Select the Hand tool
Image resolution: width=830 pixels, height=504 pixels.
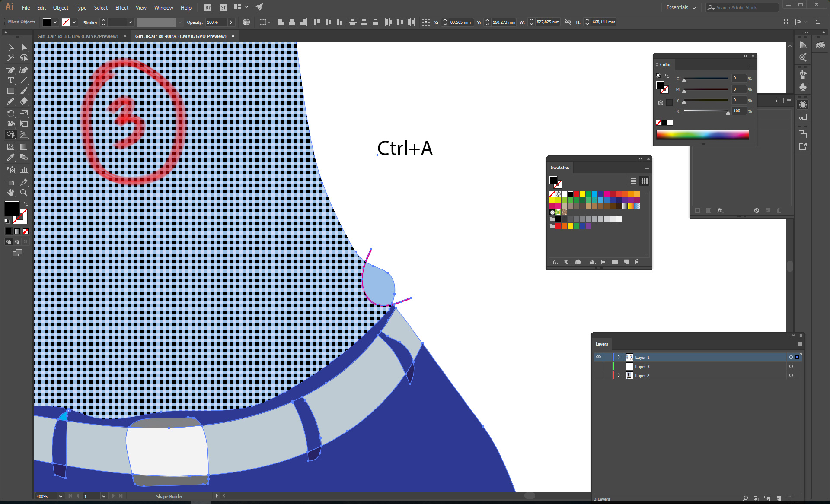[11, 193]
